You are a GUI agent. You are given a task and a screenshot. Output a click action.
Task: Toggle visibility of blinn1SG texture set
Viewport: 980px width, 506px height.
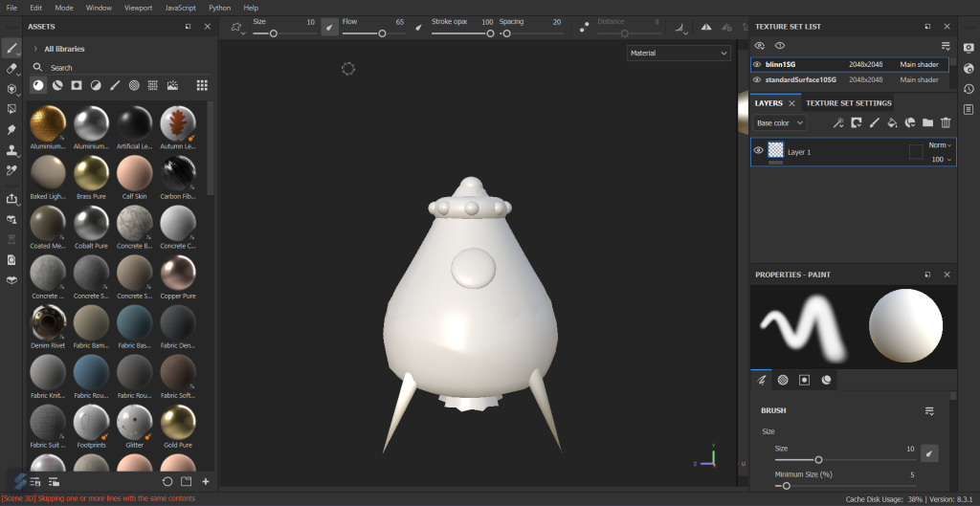pyautogui.click(x=757, y=64)
